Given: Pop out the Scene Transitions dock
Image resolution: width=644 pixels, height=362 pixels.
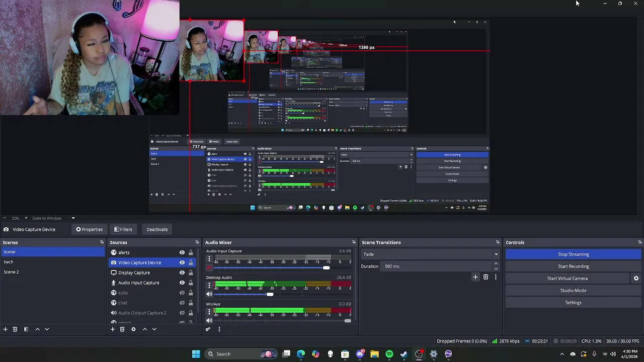Looking at the screenshot, I should (x=498, y=242).
